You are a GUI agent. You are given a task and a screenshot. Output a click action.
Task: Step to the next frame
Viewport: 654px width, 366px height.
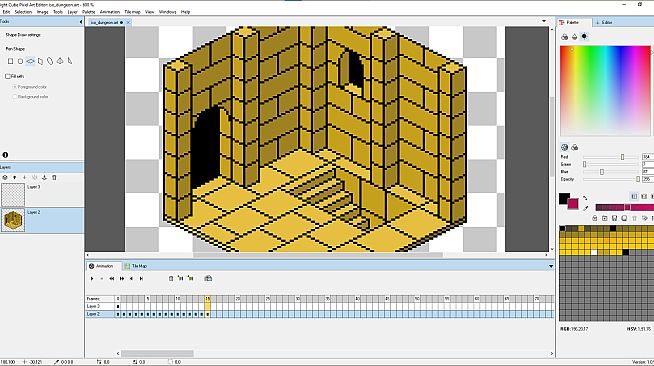pos(141,278)
